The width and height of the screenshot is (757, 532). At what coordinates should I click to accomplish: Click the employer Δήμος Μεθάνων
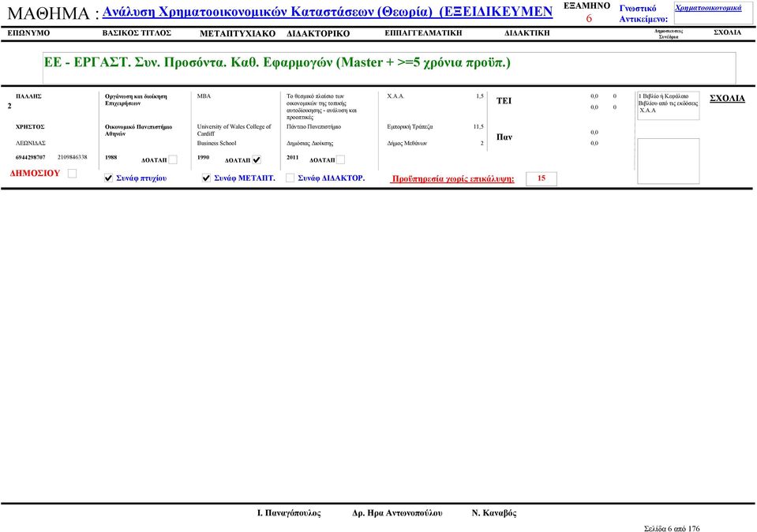[407, 144]
